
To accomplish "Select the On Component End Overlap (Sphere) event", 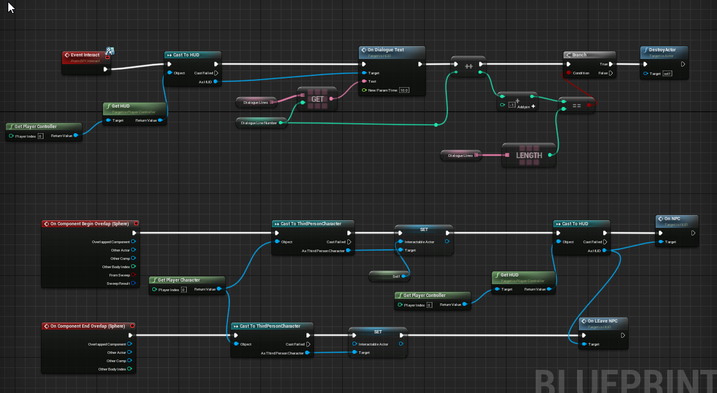I will pyautogui.click(x=88, y=326).
